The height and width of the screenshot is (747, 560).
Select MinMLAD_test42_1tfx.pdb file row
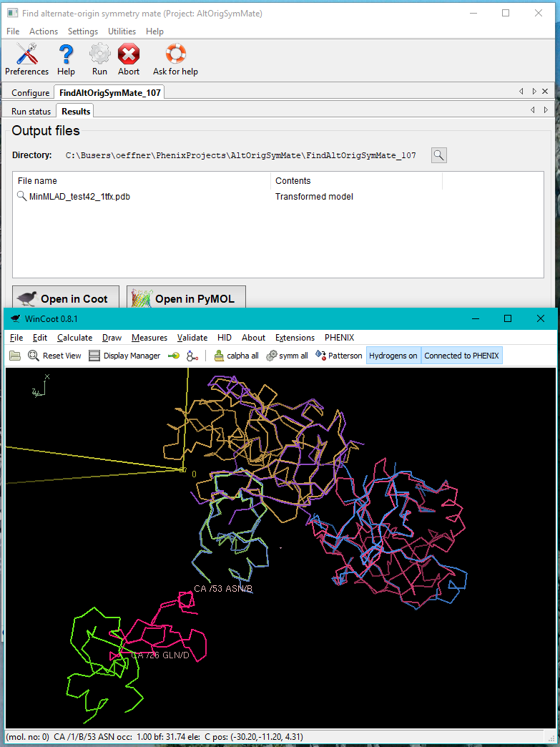79,197
